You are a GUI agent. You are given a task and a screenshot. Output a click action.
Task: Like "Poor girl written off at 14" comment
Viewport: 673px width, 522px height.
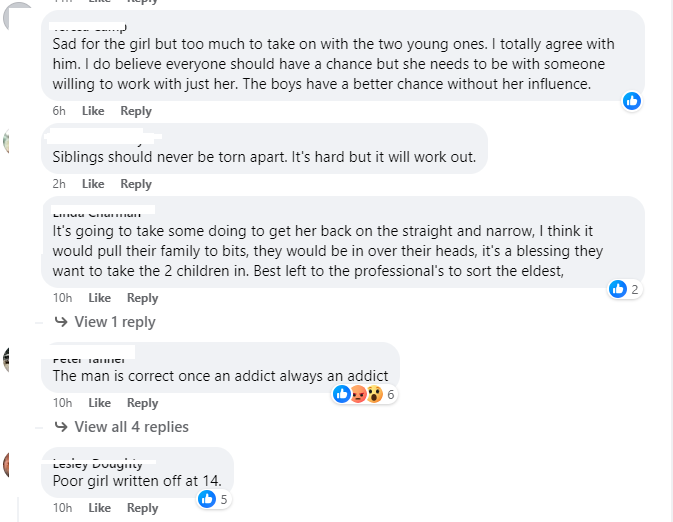99,508
